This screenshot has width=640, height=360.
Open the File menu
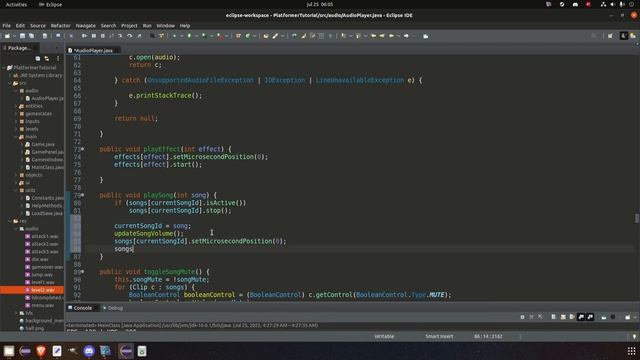(7, 26)
